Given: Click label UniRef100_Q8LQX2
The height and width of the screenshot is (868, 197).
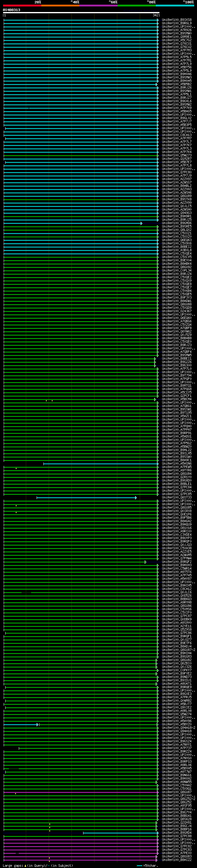Looking at the screenshot, I should click(x=177, y=230).
